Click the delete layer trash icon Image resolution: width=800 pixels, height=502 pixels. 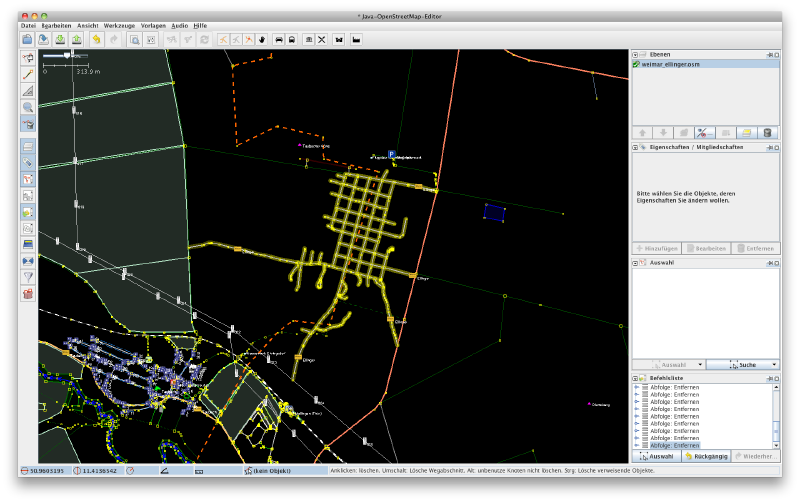pos(767,132)
